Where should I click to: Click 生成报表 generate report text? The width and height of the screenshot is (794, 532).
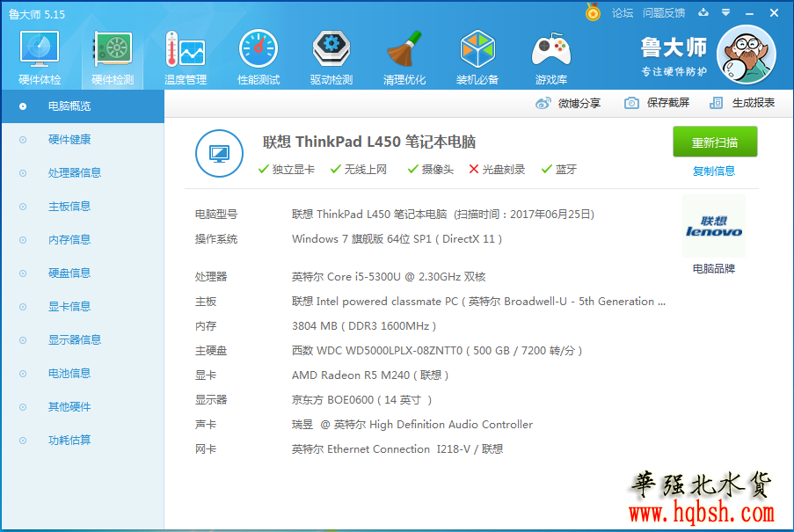(x=753, y=103)
